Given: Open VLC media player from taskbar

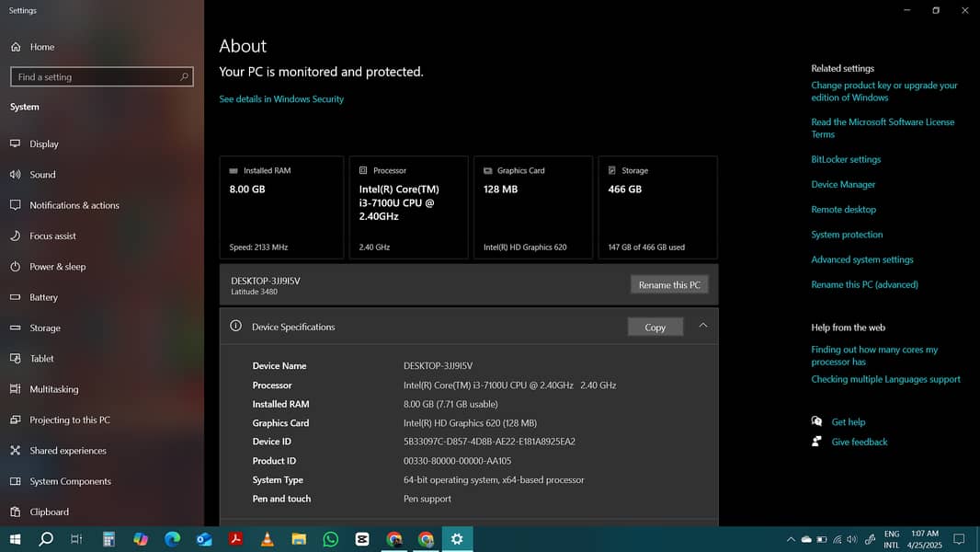Looking at the screenshot, I should (x=267, y=539).
